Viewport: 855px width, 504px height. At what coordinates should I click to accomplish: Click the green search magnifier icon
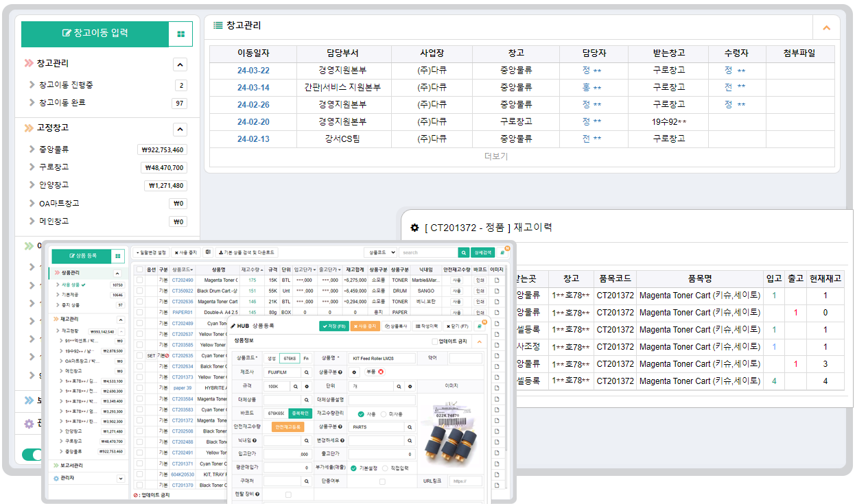464,252
